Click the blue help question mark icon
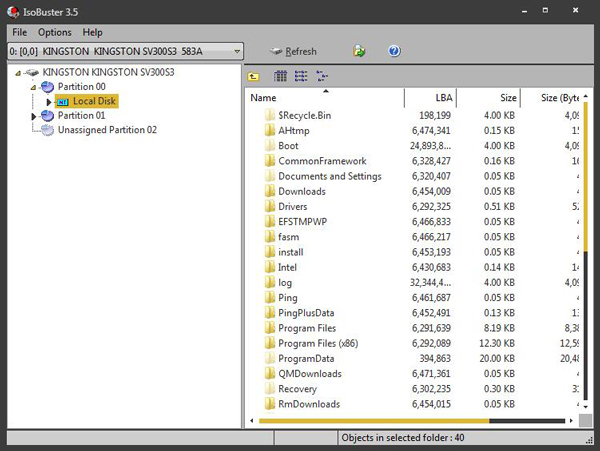Viewport: 600px width, 451px height. coord(394,51)
